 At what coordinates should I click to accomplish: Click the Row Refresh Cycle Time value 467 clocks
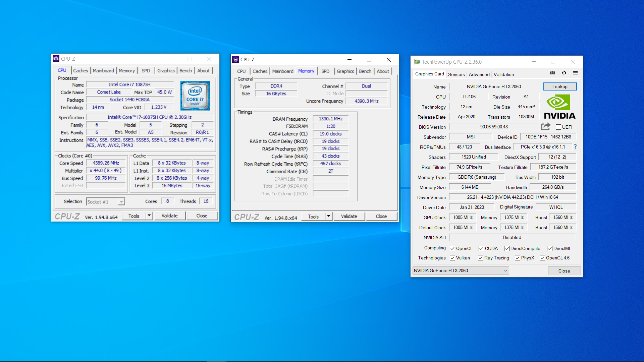pyautogui.click(x=331, y=164)
